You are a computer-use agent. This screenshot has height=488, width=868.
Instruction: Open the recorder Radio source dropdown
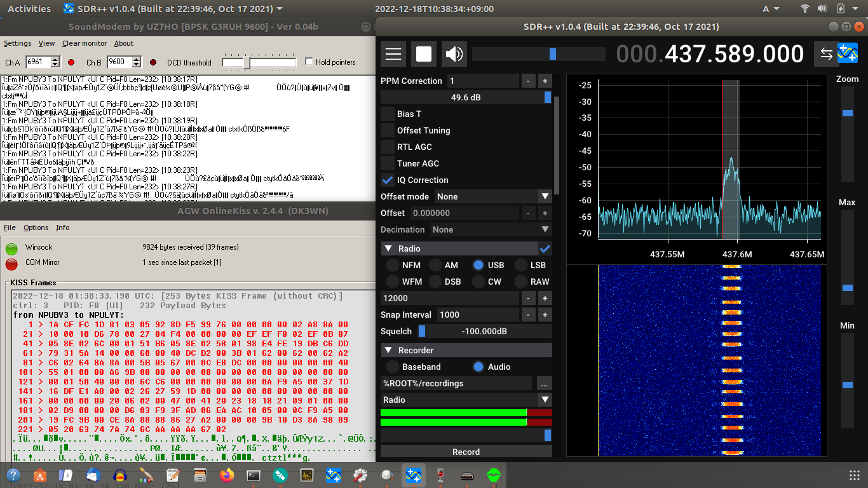(466, 400)
